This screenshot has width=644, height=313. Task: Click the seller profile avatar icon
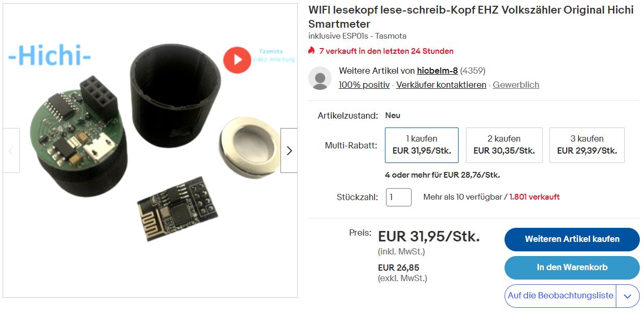320,78
